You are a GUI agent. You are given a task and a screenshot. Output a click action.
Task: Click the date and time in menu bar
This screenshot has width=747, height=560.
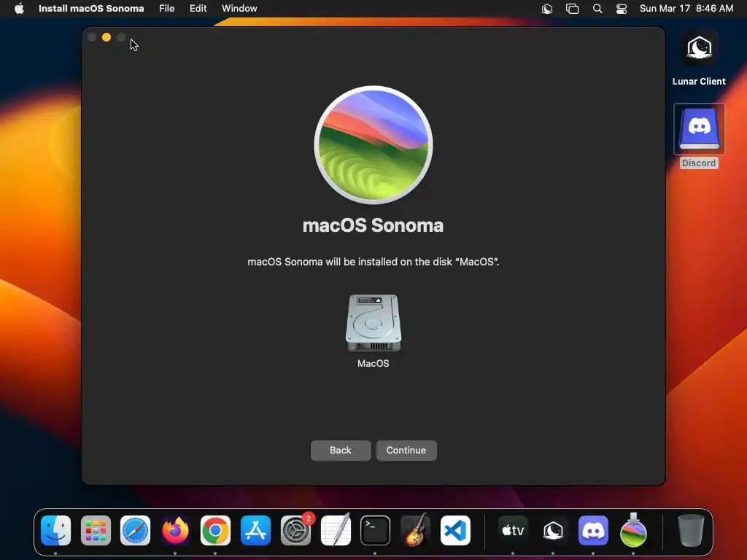coord(686,9)
